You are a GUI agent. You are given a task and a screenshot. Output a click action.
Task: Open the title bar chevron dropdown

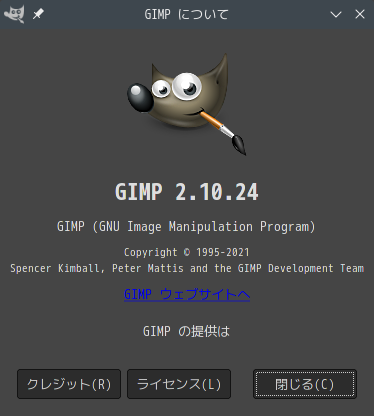[x=336, y=14]
